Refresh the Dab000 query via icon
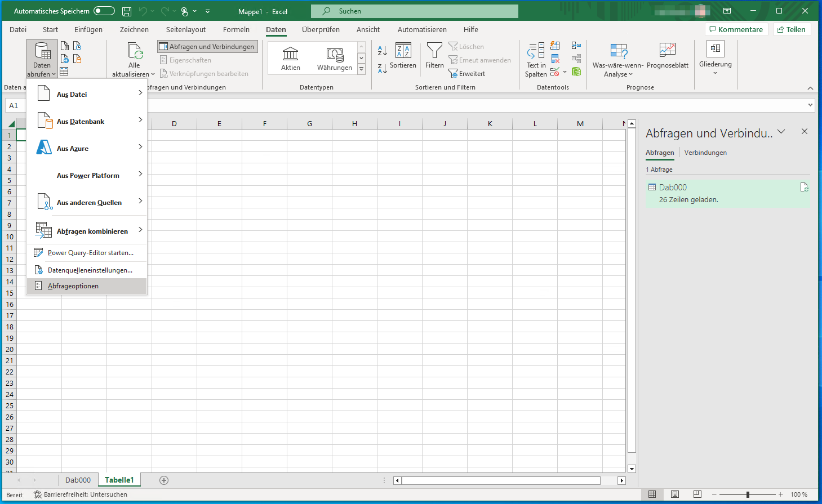Image resolution: width=822 pixels, height=504 pixels. tap(804, 188)
